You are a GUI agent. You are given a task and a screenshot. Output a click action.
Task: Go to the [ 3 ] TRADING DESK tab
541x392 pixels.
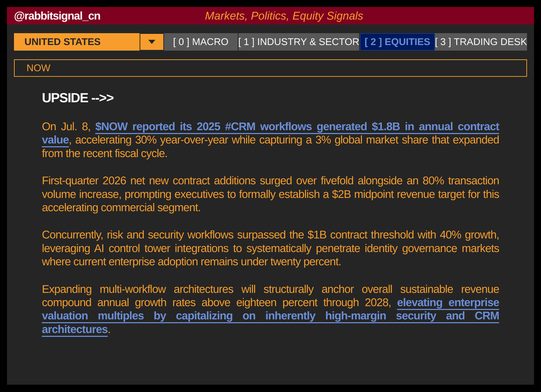481,42
